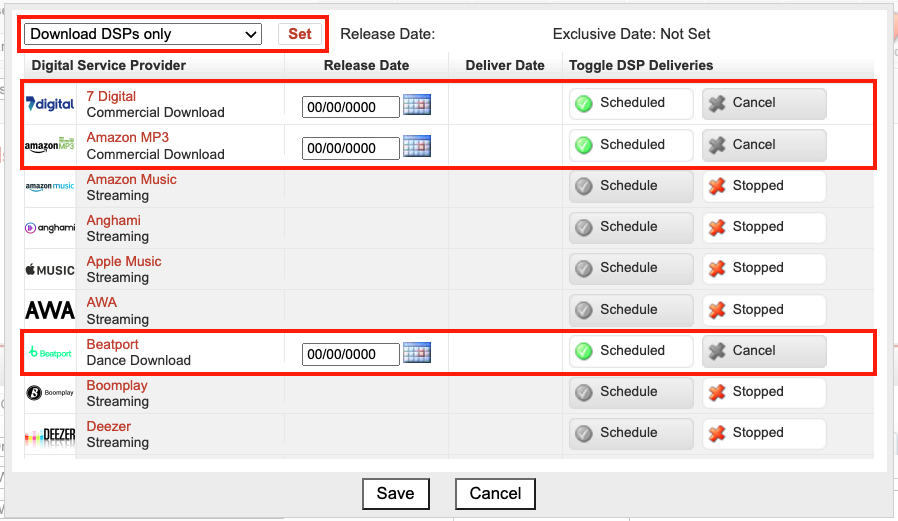Click the Apple Music logo
The image size is (898, 521).
click(x=50, y=270)
